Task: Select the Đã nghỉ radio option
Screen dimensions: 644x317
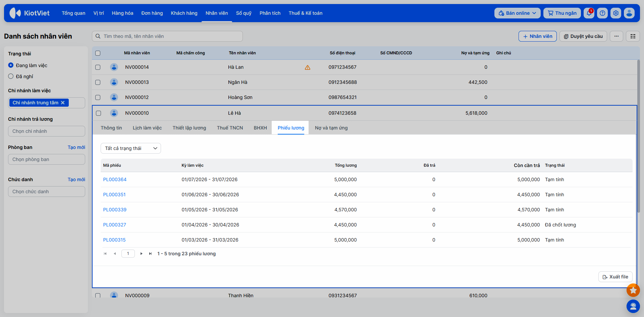Action: click(11, 76)
